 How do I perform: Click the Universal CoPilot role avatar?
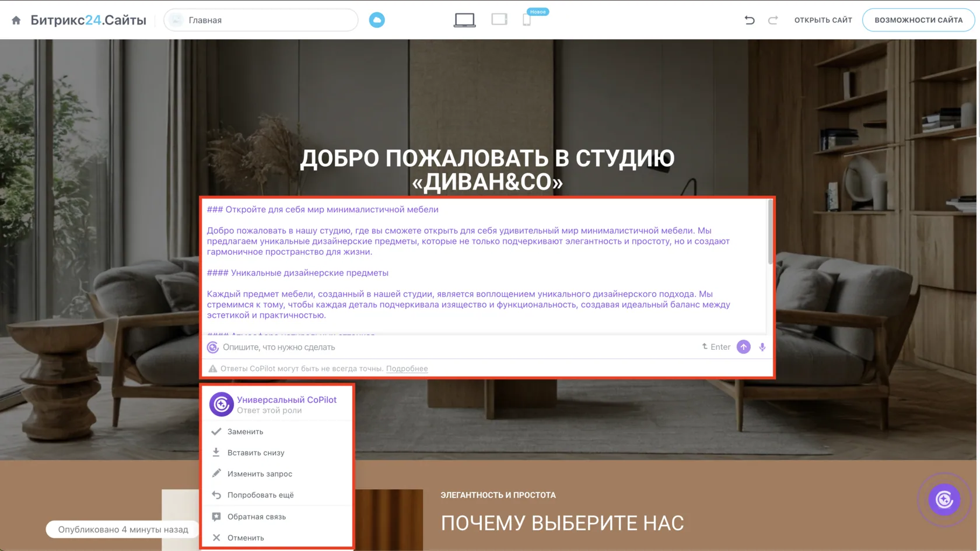pos(222,404)
